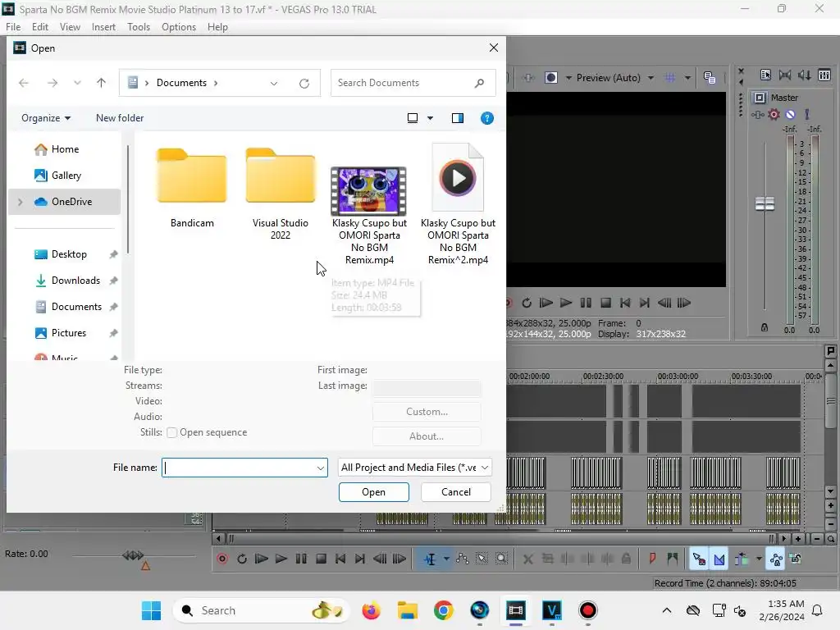Select the Envelope Edit tool
This screenshot has width=840, height=630.
[x=463, y=559]
